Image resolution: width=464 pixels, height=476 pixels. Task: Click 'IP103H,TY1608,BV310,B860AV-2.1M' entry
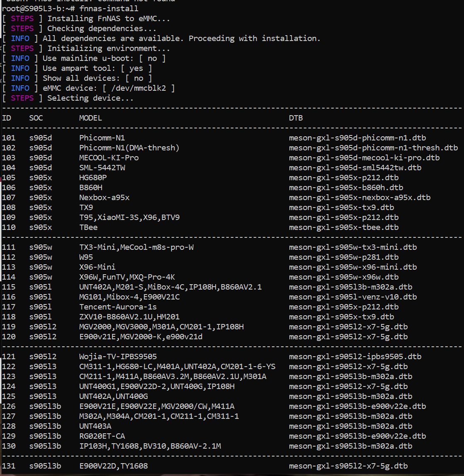[150, 446]
